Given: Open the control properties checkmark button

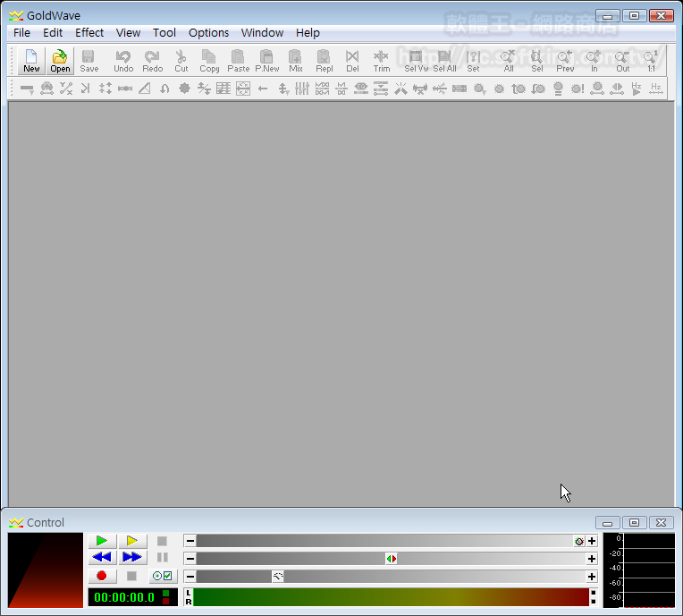Looking at the screenshot, I should coord(163,577).
